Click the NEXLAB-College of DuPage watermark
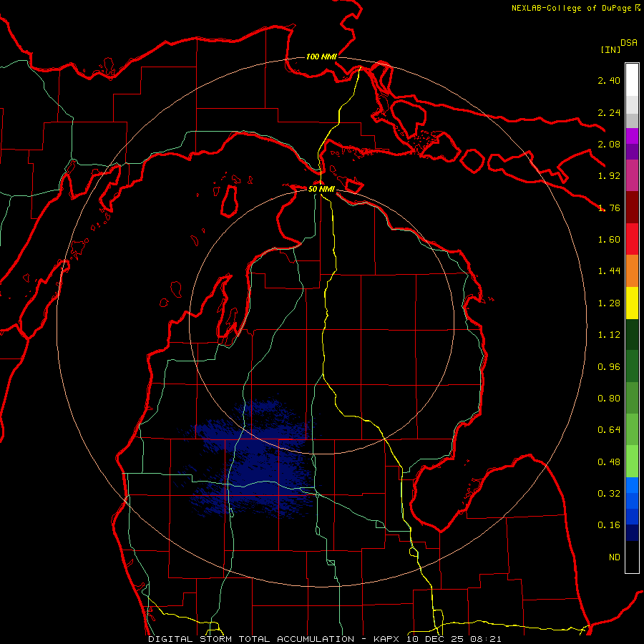This screenshot has height=644, width=644. click(x=575, y=8)
